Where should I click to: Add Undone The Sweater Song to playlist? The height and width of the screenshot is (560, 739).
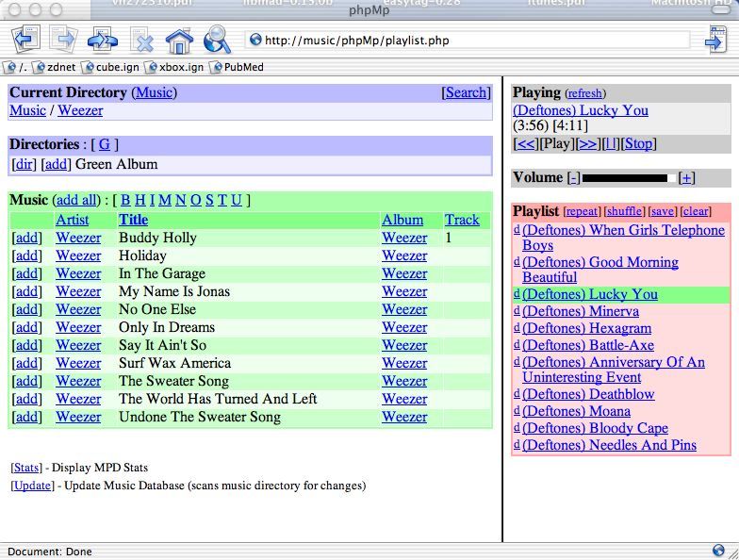point(26,417)
